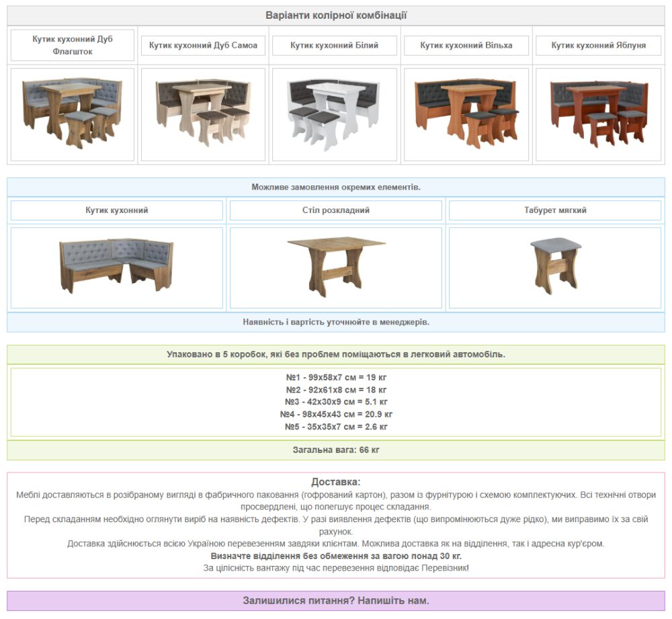Click the corner bench product image
The width and height of the screenshot is (672, 619).
[116, 267]
